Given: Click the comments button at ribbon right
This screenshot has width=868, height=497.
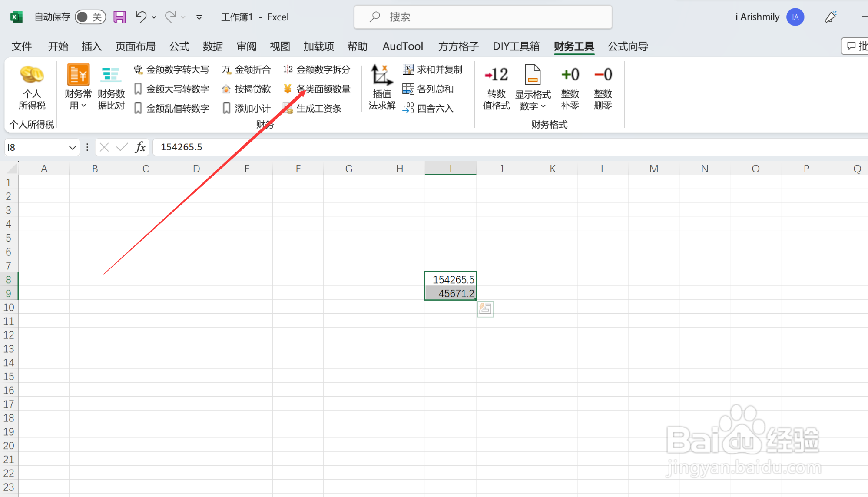Looking at the screenshot, I should pyautogui.click(x=856, y=46).
